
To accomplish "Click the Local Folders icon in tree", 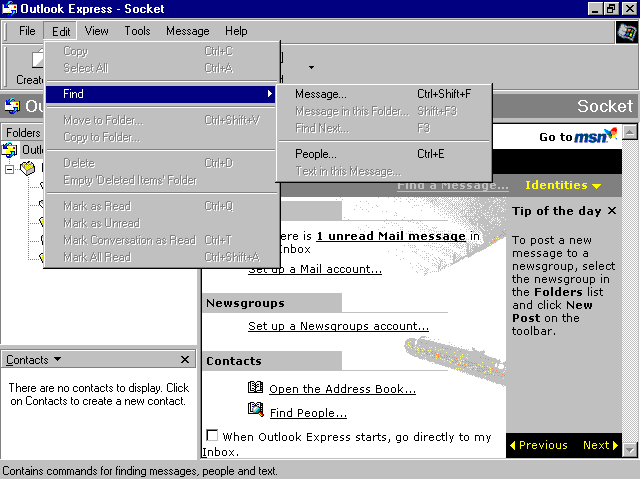I will pyautogui.click(x=28, y=168).
